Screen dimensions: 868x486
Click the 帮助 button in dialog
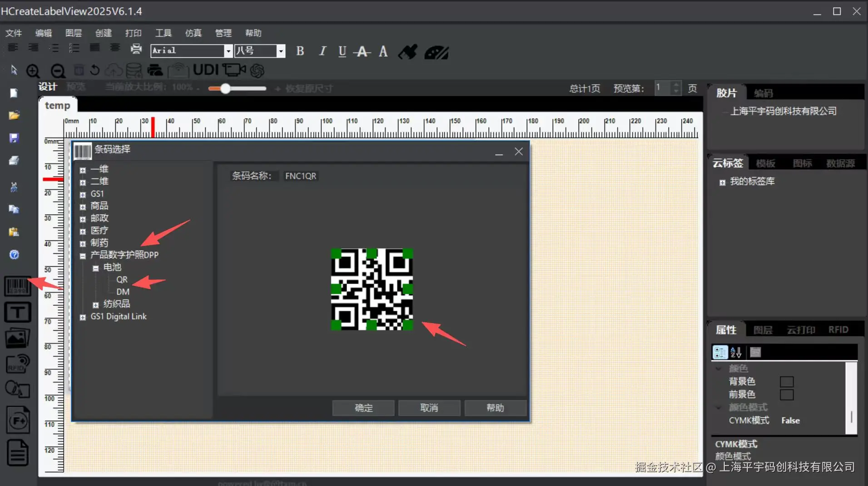click(496, 408)
